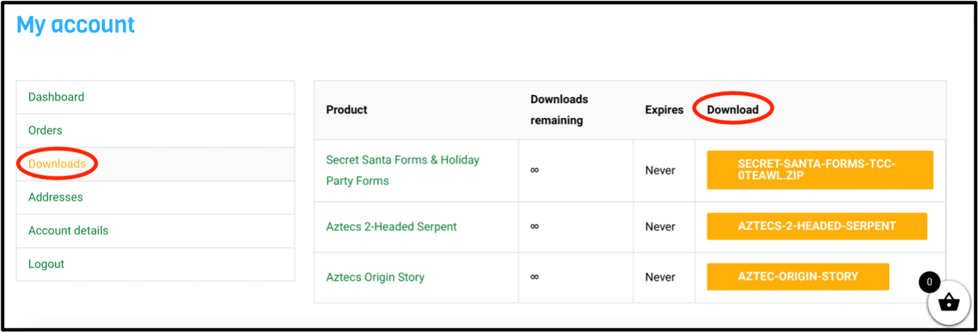Open the Addresses page
The width and height of the screenshot is (980, 333).
[x=56, y=197]
